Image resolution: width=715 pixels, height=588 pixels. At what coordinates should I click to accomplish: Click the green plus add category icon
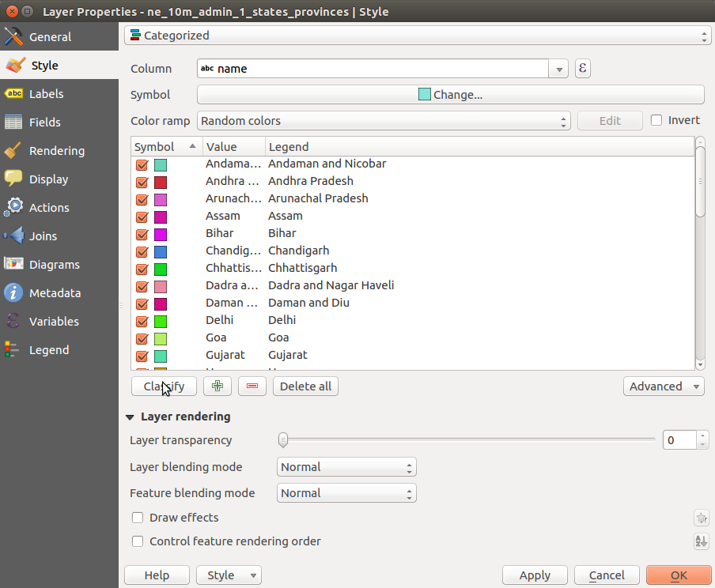[218, 386]
